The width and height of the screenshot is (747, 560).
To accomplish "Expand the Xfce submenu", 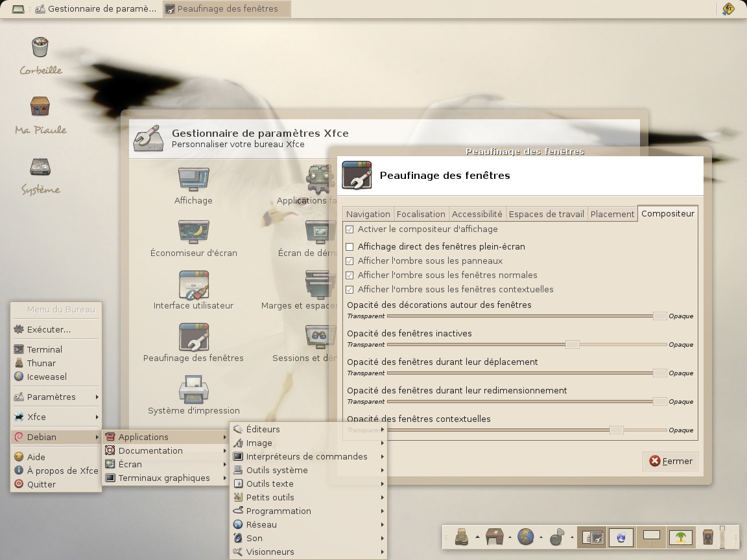I will 56,417.
